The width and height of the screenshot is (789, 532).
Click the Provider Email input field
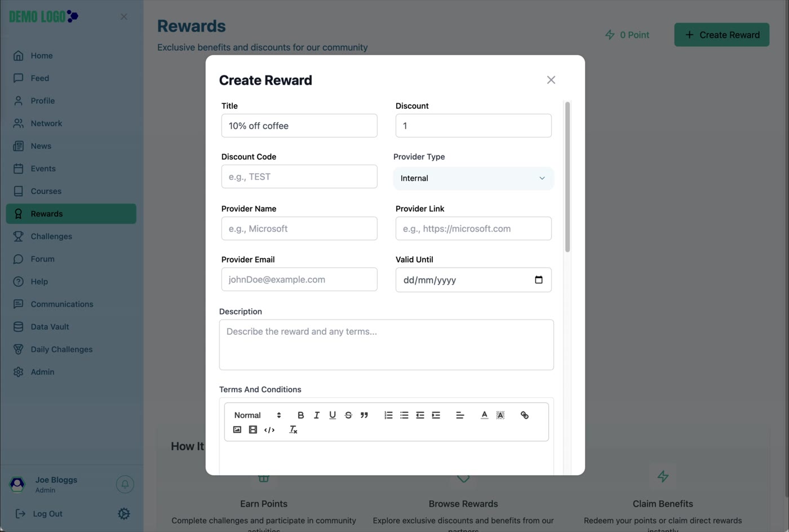(x=299, y=279)
